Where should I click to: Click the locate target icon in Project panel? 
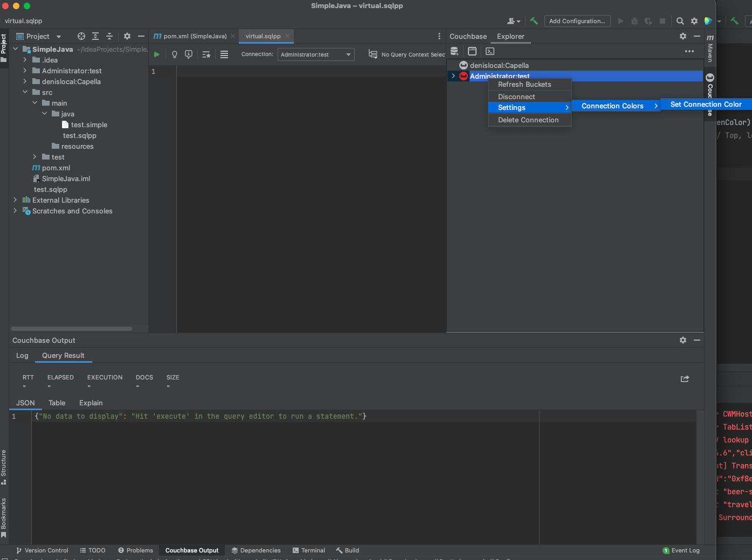tap(81, 36)
